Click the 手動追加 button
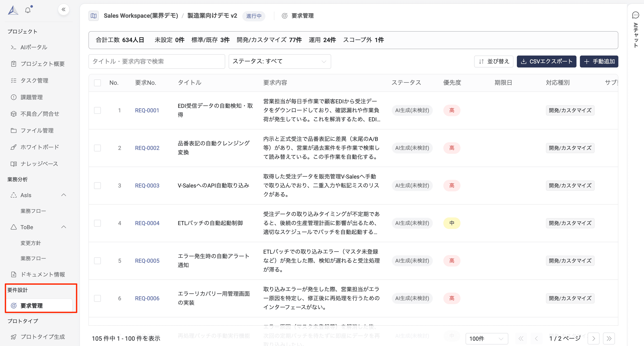 tap(599, 62)
